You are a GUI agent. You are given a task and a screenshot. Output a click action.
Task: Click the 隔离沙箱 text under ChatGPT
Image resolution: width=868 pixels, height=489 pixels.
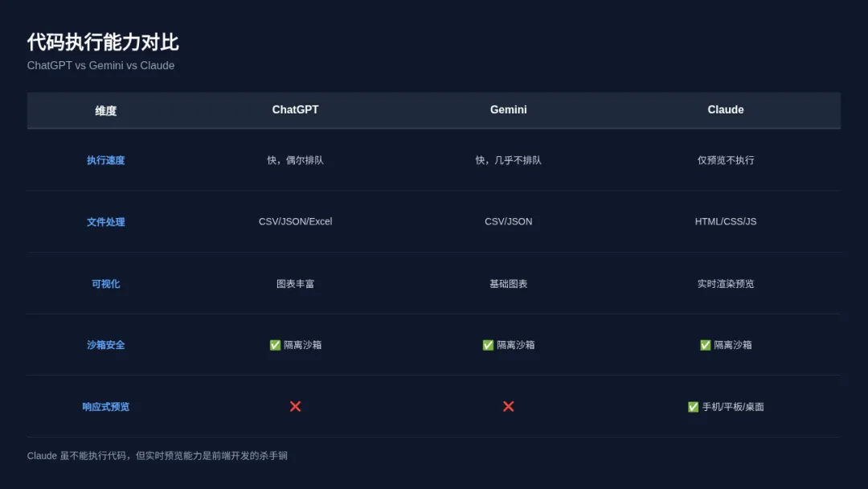tap(303, 345)
